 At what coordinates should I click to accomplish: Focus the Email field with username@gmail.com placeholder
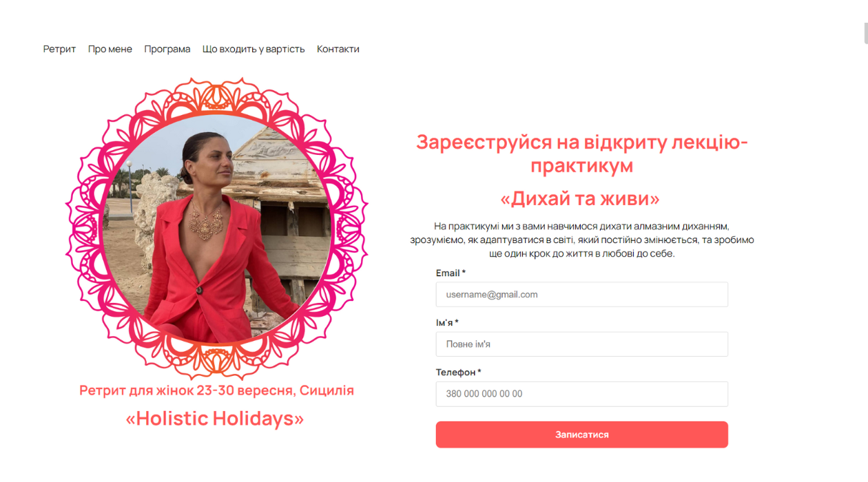(x=581, y=295)
